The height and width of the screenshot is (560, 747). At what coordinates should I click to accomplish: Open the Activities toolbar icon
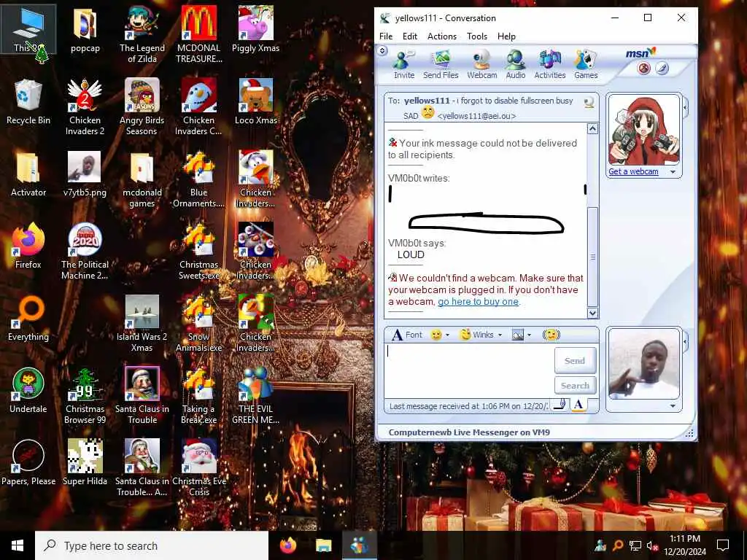pos(550,64)
